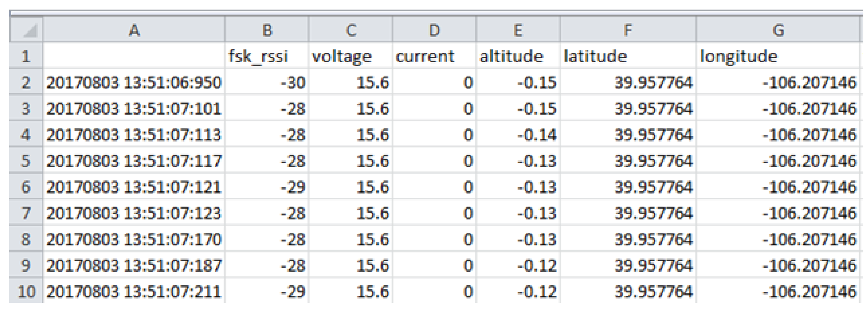Click longitude -106.207146 in row 8
868x314 pixels.
tap(778, 239)
